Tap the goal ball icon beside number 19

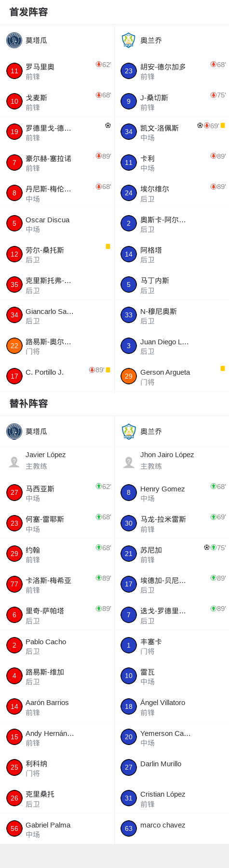coord(108,125)
